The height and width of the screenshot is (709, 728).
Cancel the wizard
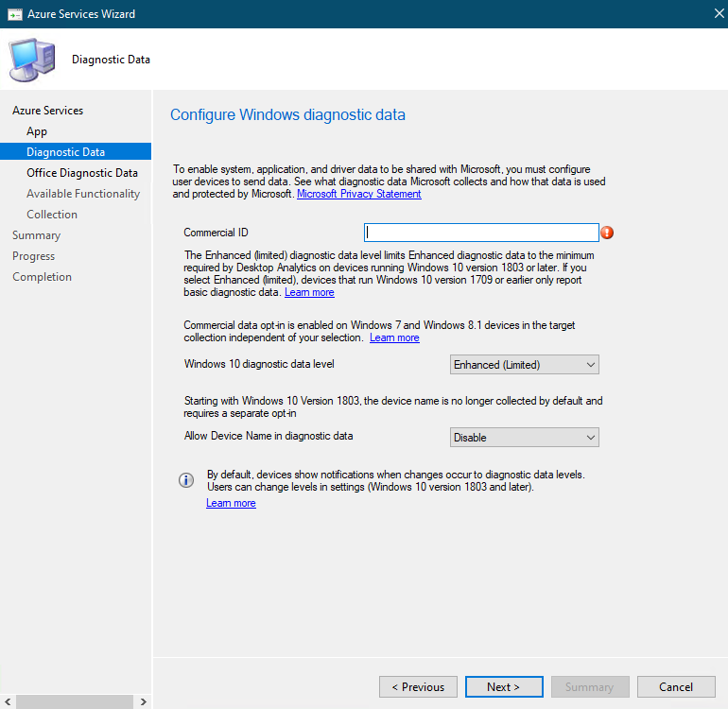[676, 686]
